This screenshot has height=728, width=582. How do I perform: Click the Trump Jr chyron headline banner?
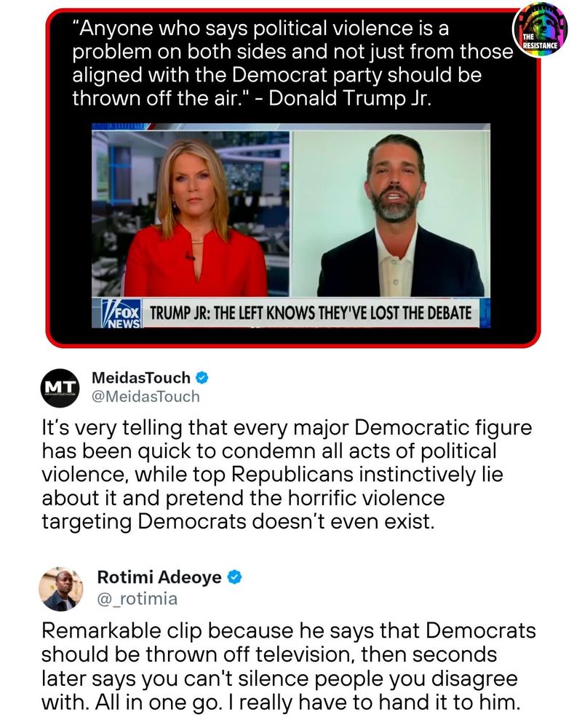click(311, 313)
